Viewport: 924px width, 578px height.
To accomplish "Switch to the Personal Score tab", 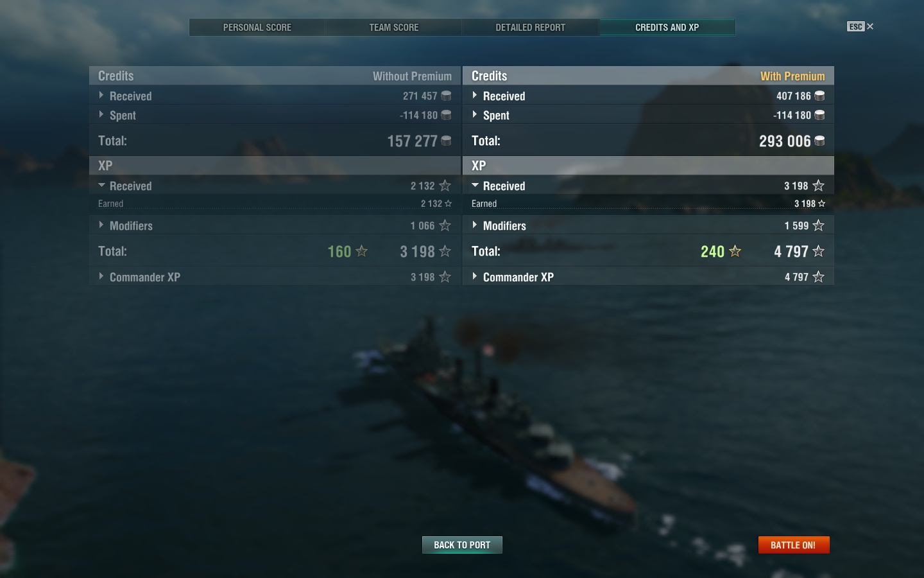I will click(x=257, y=28).
